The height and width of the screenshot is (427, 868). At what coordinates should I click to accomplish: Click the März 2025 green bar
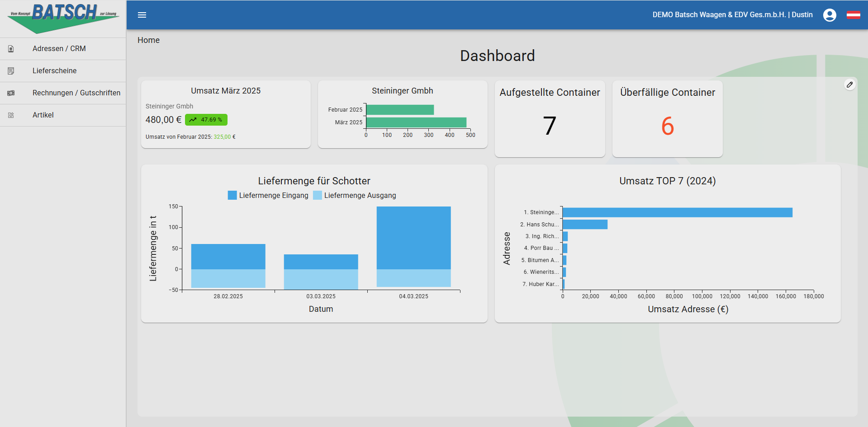click(416, 122)
